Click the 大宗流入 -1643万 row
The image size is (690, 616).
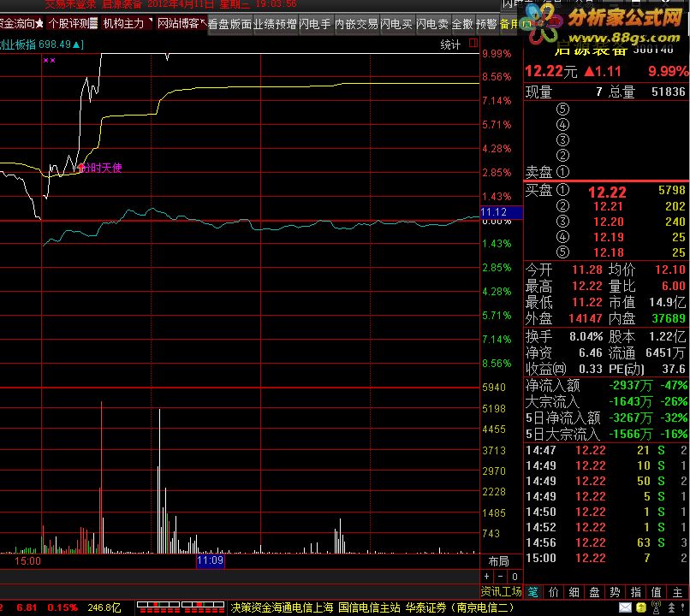(605, 402)
